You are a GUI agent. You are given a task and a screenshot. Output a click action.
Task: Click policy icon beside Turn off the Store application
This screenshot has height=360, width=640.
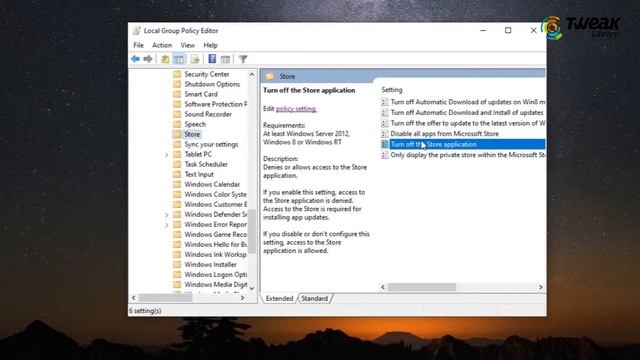point(384,144)
